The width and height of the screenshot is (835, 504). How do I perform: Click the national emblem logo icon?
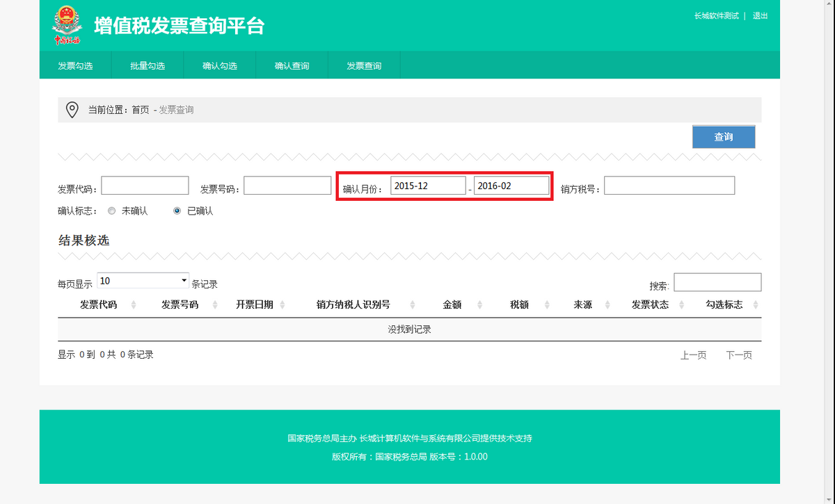pos(66,23)
